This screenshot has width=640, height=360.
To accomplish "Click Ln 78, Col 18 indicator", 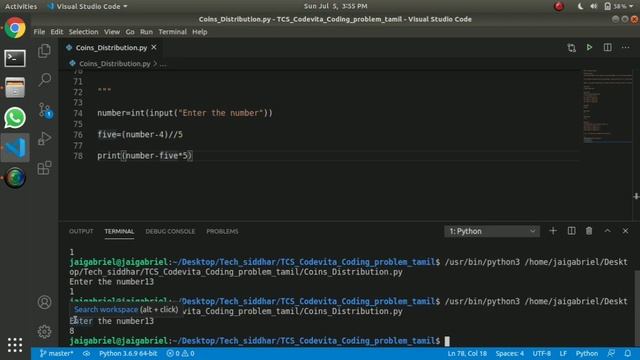I will [x=467, y=353].
